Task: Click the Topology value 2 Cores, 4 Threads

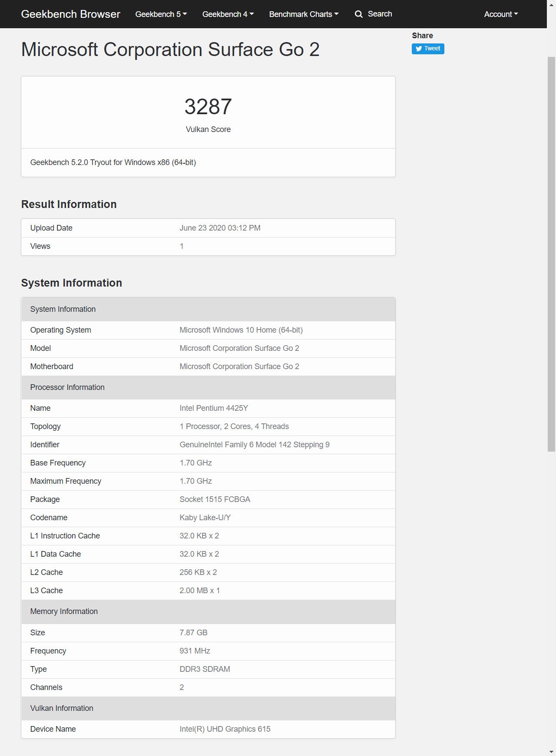Action: 234,426
